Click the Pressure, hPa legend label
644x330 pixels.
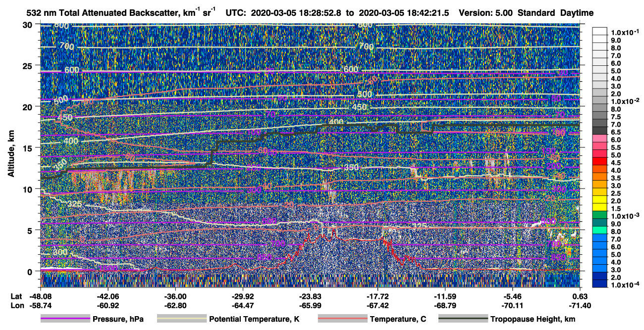point(118,319)
